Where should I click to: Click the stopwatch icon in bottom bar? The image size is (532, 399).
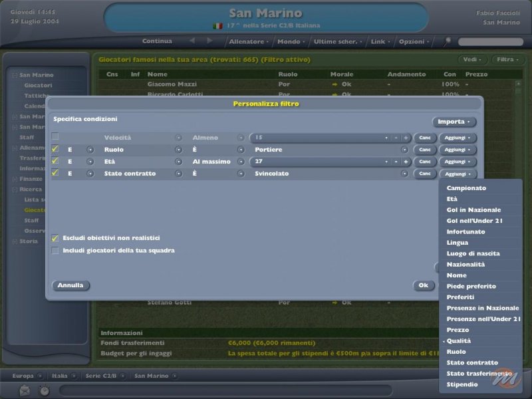(x=44, y=390)
